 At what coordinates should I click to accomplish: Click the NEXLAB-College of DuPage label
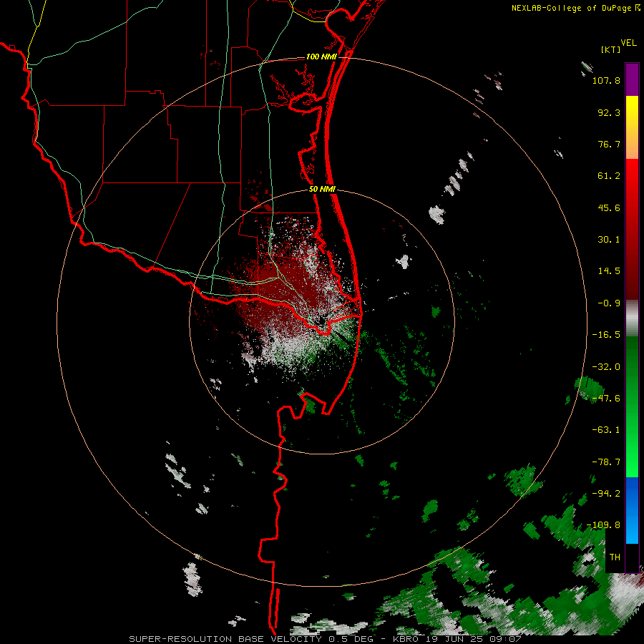point(572,8)
